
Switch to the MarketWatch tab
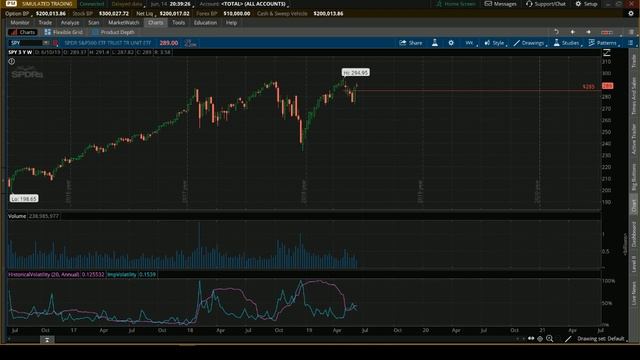124,22
